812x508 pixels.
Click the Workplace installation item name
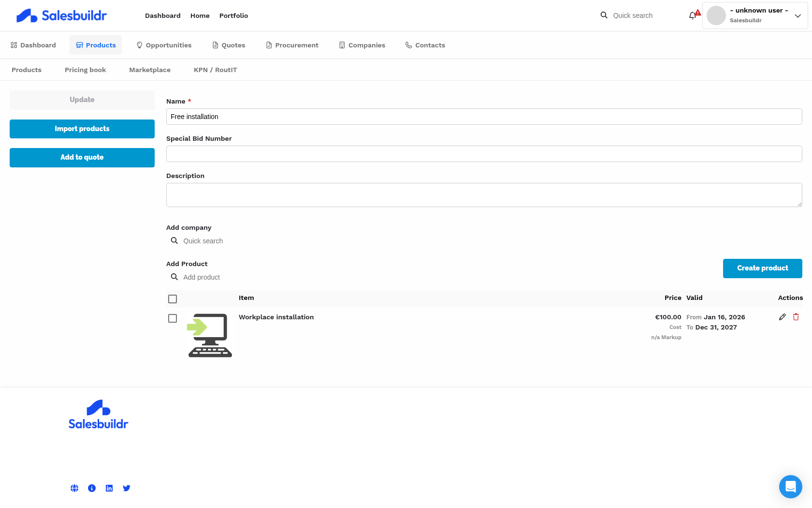(276, 317)
